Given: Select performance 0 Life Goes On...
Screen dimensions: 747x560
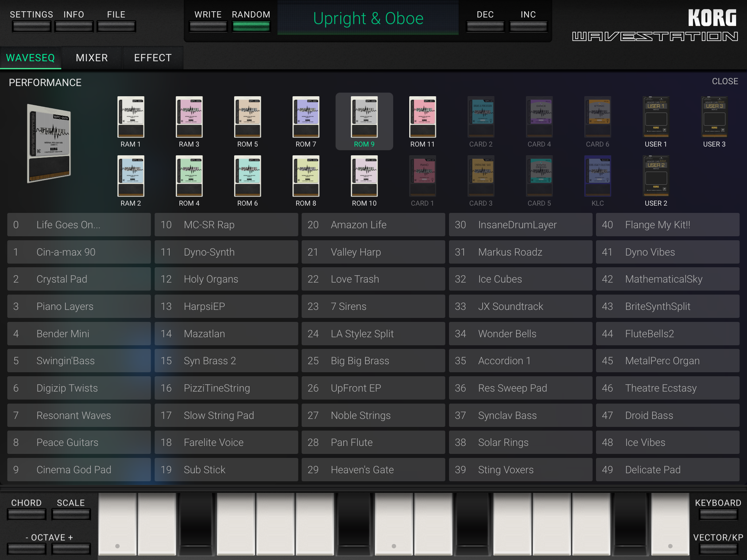Looking at the screenshot, I should [x=79, y=225].
